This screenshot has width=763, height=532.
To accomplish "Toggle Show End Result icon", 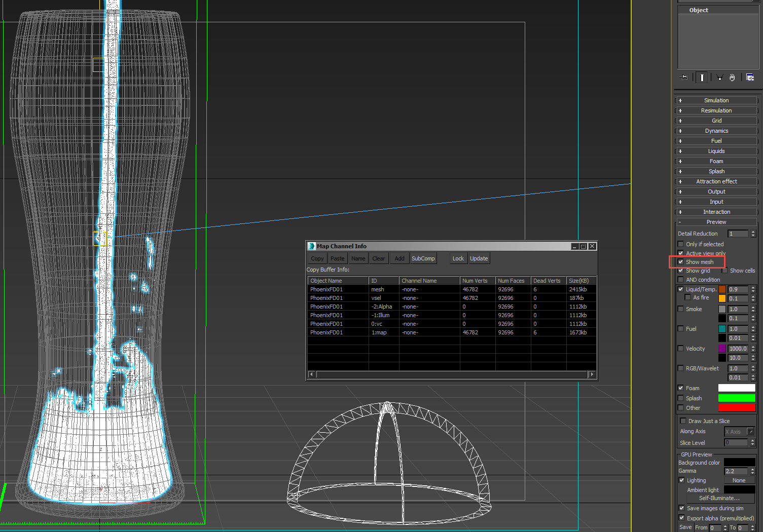I will (702, 78).
